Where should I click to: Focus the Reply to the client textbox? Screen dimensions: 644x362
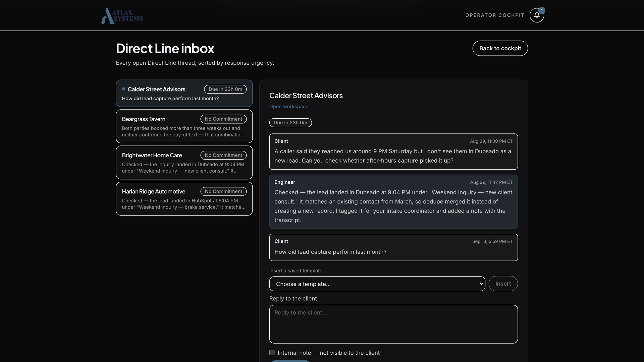[393, 324]
